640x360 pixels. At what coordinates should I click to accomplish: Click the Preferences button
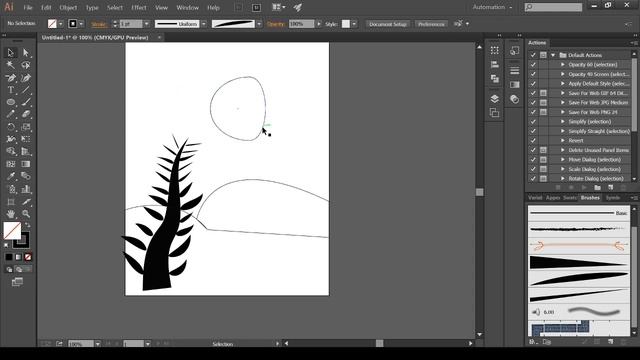click(431, 24)
